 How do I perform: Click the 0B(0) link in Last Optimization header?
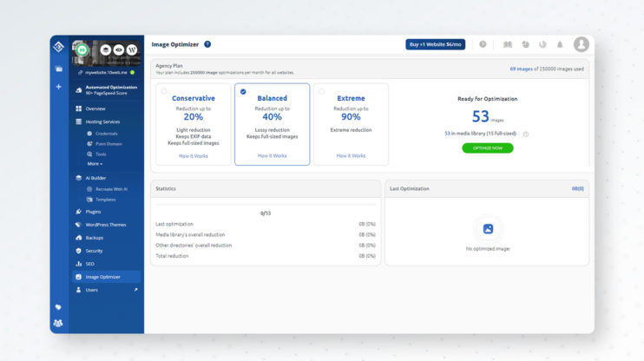577,189
